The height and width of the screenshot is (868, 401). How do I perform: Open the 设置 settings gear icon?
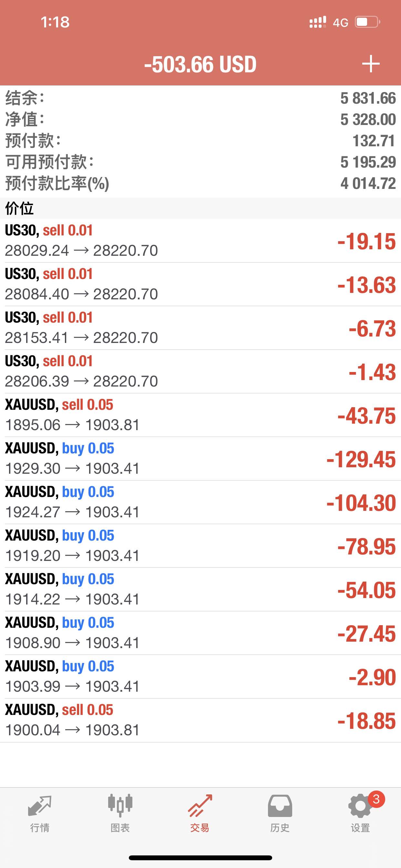tap(360, 806)
